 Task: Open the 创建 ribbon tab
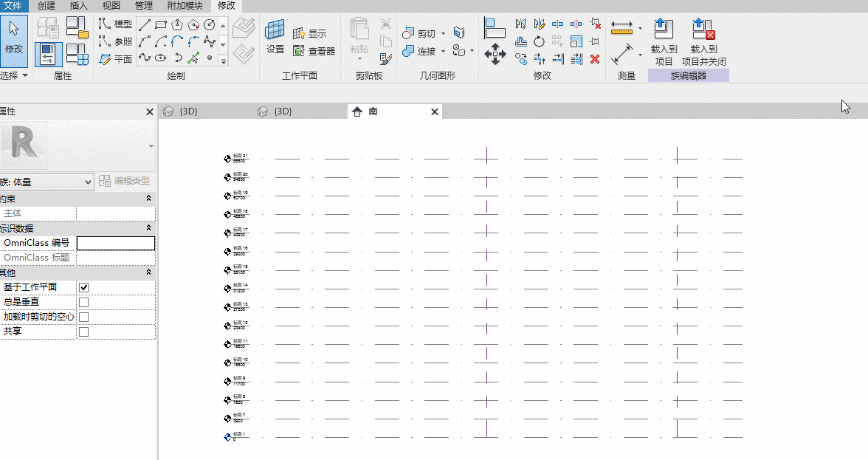[x=46, y=5]
